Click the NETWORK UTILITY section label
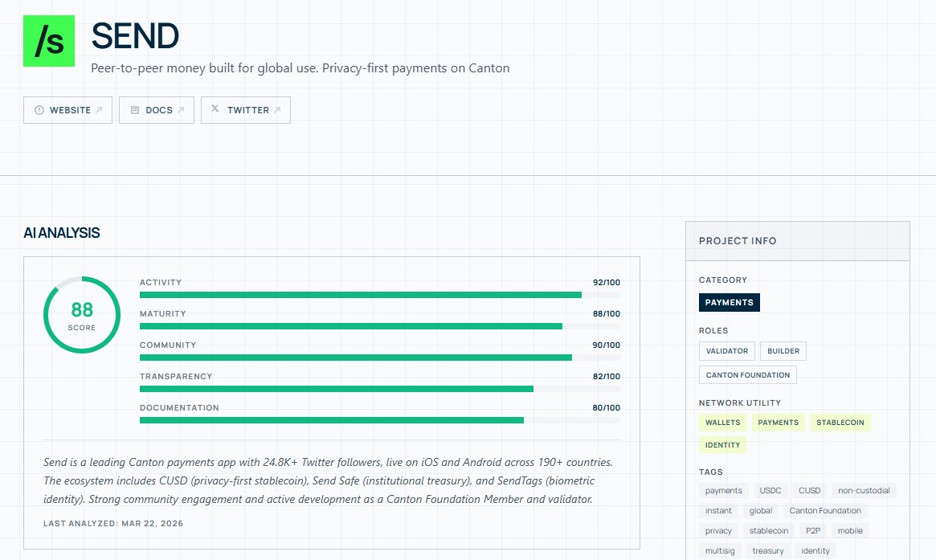Viewport: 936px width, 560px height. (740, 403)
